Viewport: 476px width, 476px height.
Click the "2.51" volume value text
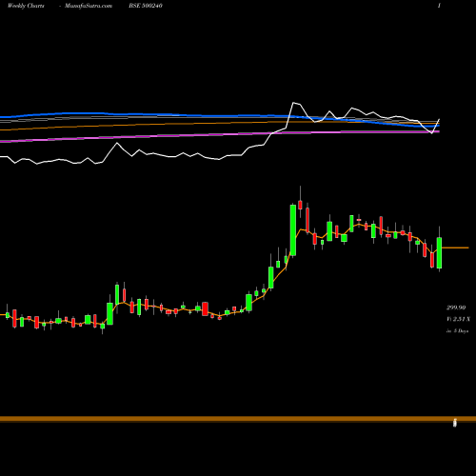coord(458,319)
